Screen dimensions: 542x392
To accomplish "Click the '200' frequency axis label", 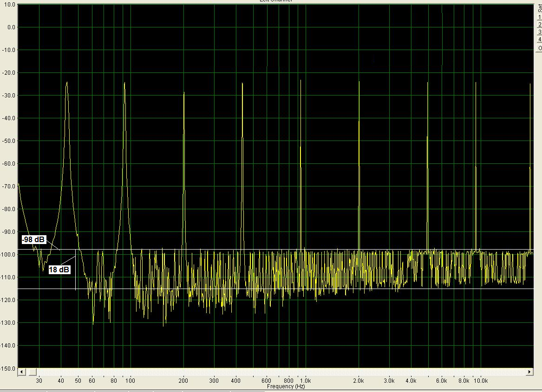I will pyautogui.click(x=183, y=380).
